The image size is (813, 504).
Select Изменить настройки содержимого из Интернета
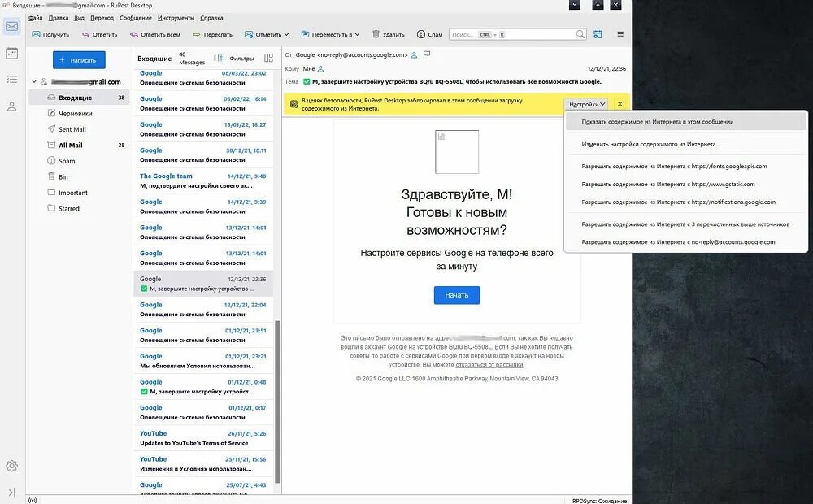click(x=685, y=144)
